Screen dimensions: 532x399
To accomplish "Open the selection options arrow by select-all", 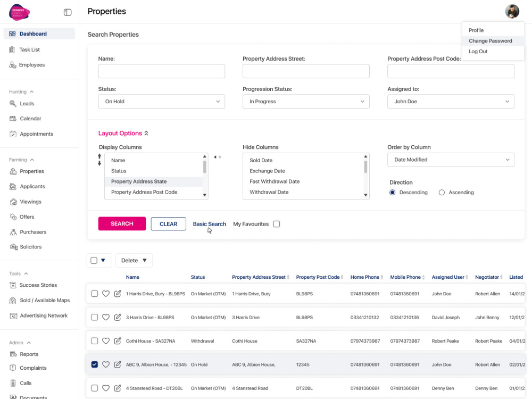I will click(103, 260).
